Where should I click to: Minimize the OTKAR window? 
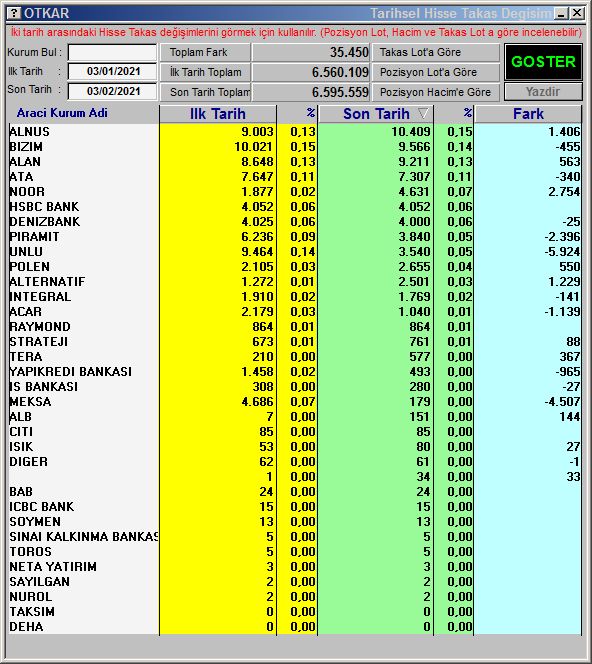(x=562, y=14)
